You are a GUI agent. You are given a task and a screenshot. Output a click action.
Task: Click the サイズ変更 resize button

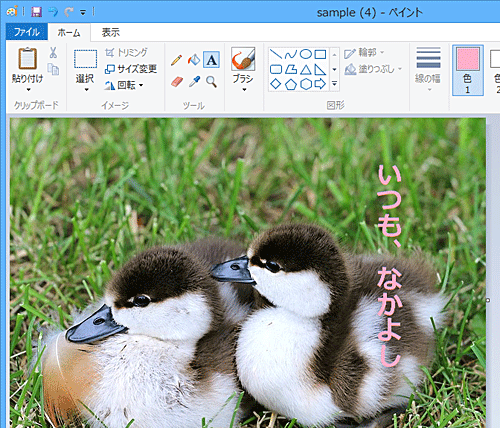click(131, 69)
